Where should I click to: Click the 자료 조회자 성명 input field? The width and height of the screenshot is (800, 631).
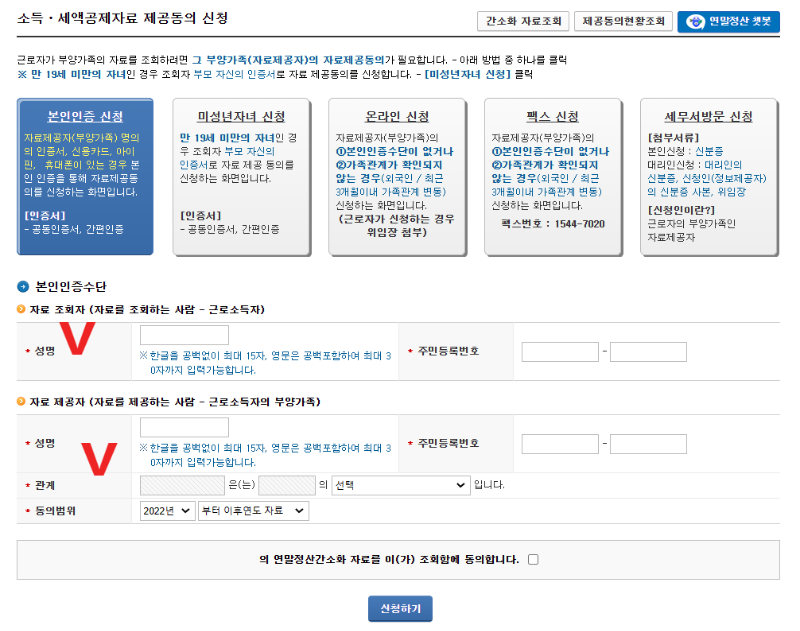tap(184, 335)
